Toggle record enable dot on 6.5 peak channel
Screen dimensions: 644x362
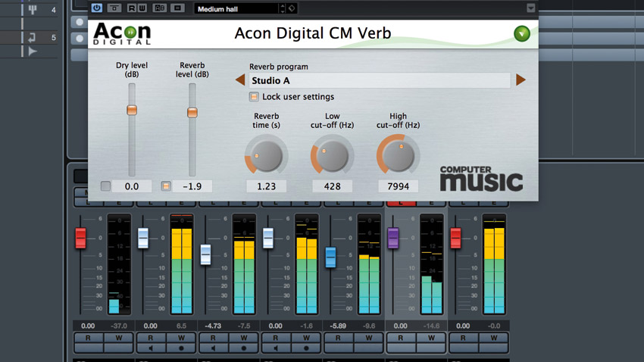(181, 348)
